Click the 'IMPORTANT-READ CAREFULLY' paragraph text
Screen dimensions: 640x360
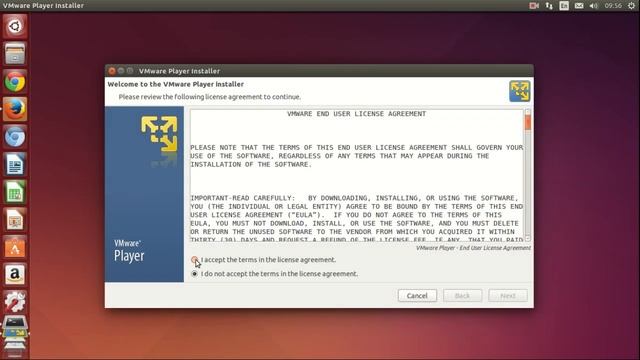coord(356,219)
